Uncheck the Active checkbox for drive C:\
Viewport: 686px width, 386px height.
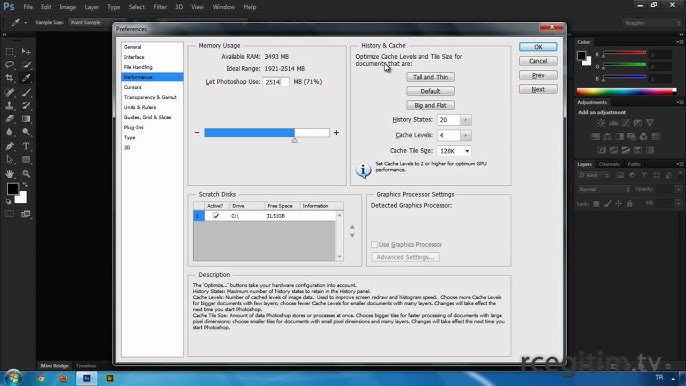coord(216,216)
